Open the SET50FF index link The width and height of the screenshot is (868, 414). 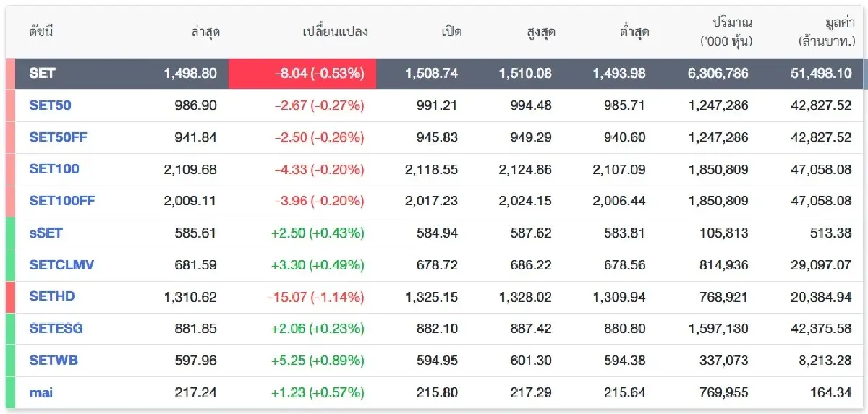click(58, 137)
